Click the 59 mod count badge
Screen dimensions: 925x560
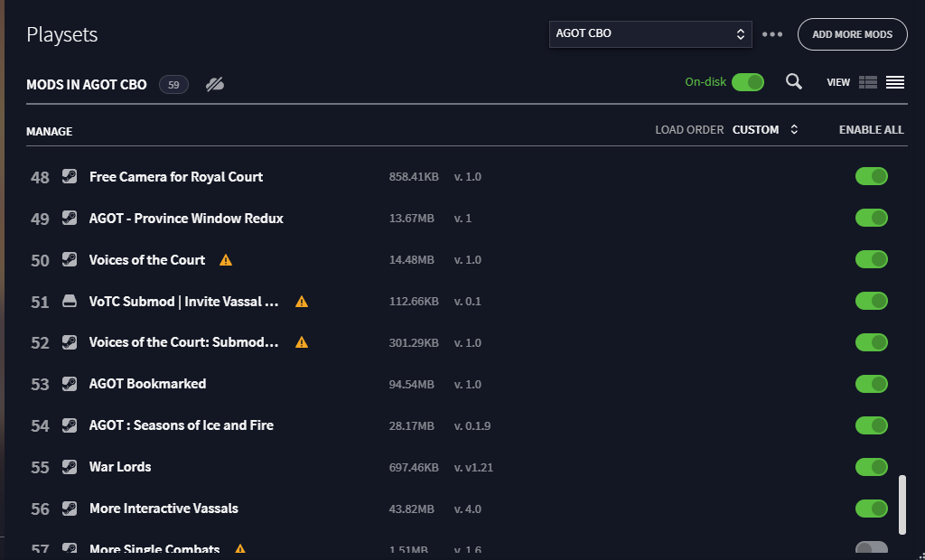pyautogui.click(x=173, y=84)
